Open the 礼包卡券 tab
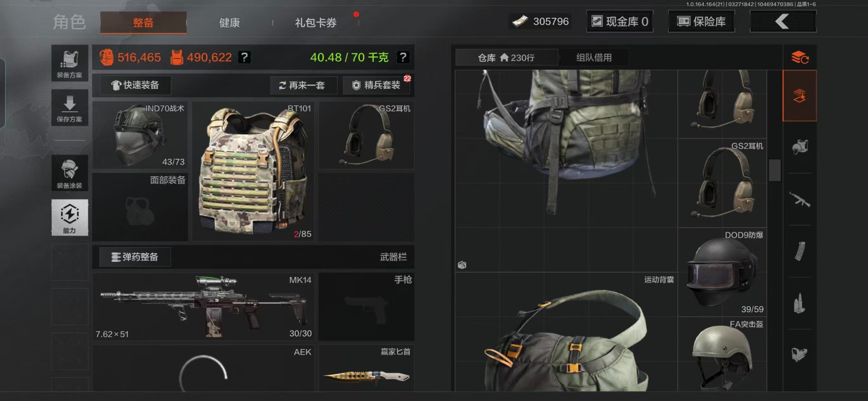Screen dimensions: 868x401 click(x=316, y=23)
